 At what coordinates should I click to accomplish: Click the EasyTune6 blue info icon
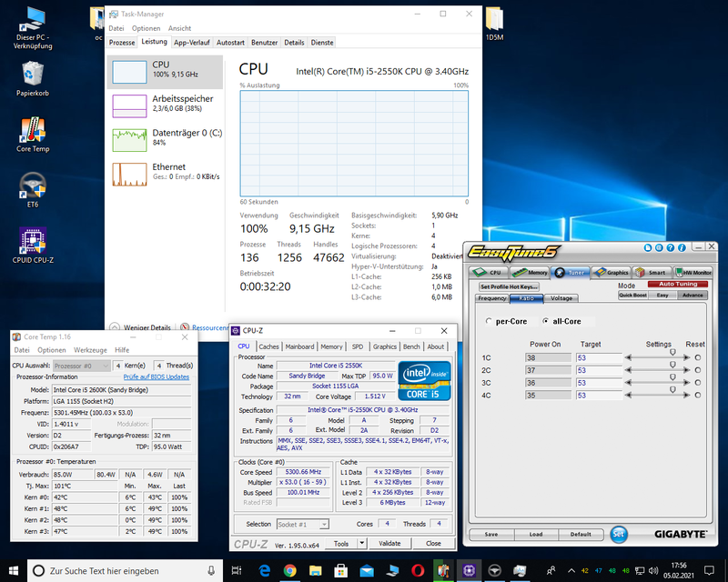point(682,248)
